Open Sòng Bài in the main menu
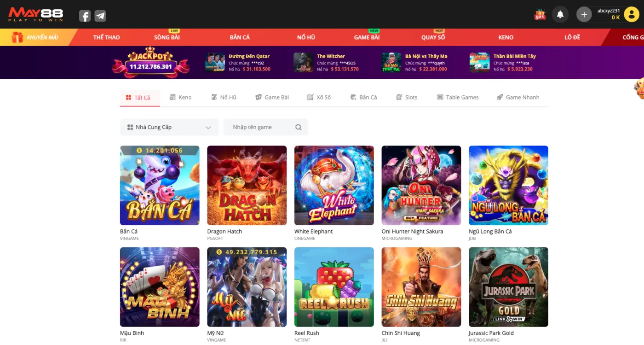Image resolution: width=644 pixels, height=345 pixels. pyautogui.click(x=167, y=37)
